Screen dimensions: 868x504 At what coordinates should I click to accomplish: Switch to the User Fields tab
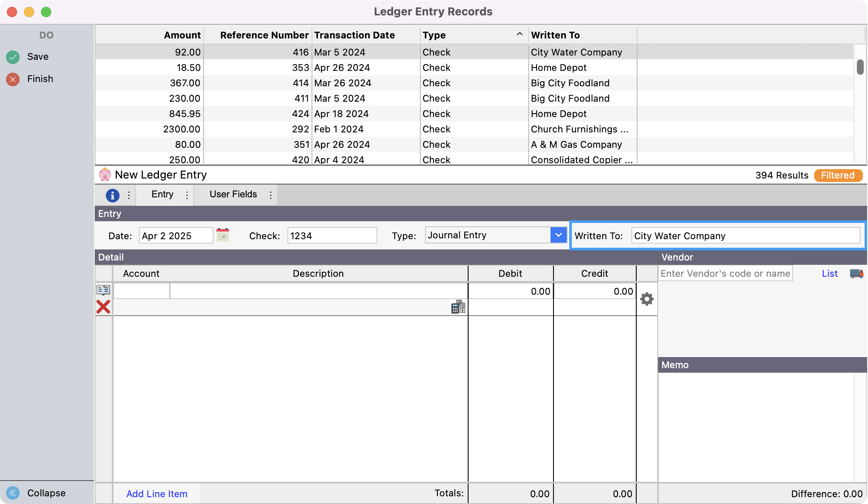point(233,194)
